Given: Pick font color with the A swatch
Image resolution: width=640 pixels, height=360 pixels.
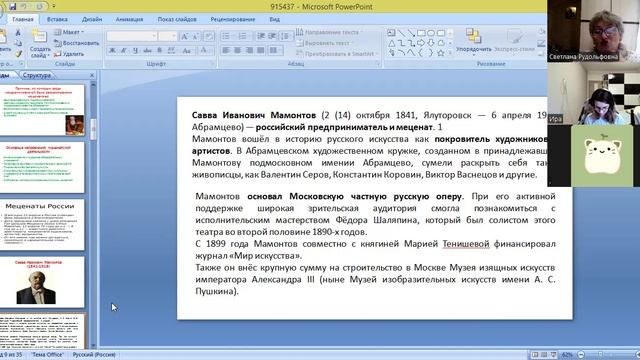Looking at the screenshot, I should 204,51.
